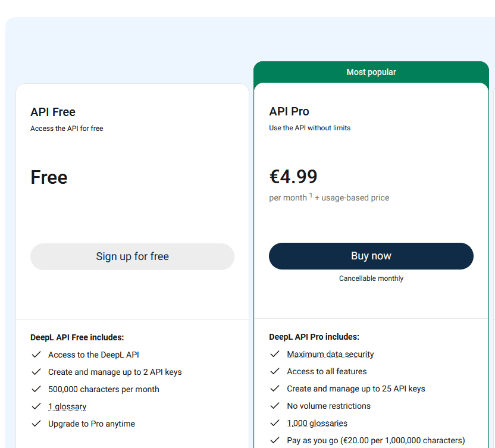The image size is (495, 448).
Task: Click checkmark next to Access to all features
Action: point(274,371)
